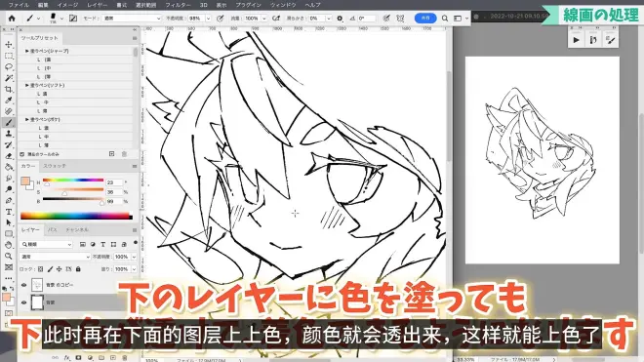Image resolution: width=644 pixels, height=362 pixels.
Task: Select the Brush tool in toolbox
Action: (9, 122)
